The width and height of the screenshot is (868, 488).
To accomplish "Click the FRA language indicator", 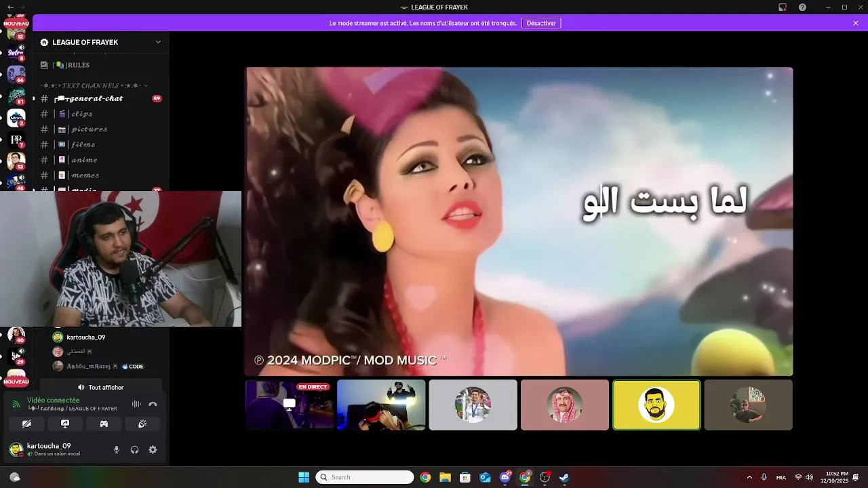I will pos(781,477).
